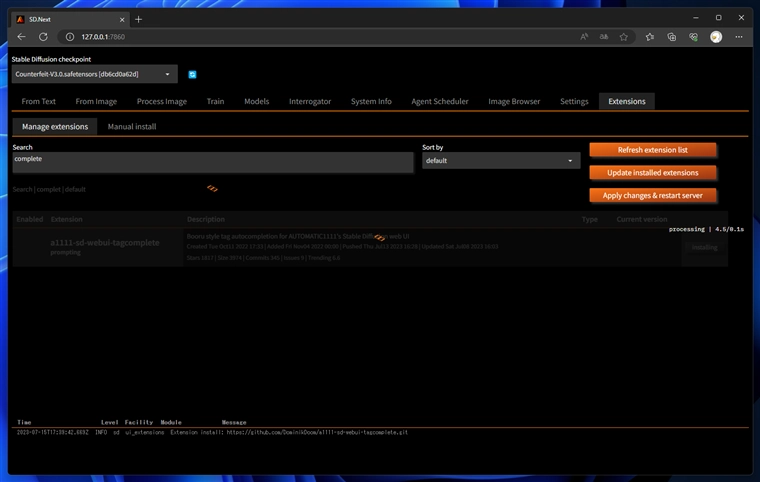The height and width of the screenshot is (482, 760).
Task: Click the 'processing | 4.5/0.1s' status text
Action: (706, 229)
